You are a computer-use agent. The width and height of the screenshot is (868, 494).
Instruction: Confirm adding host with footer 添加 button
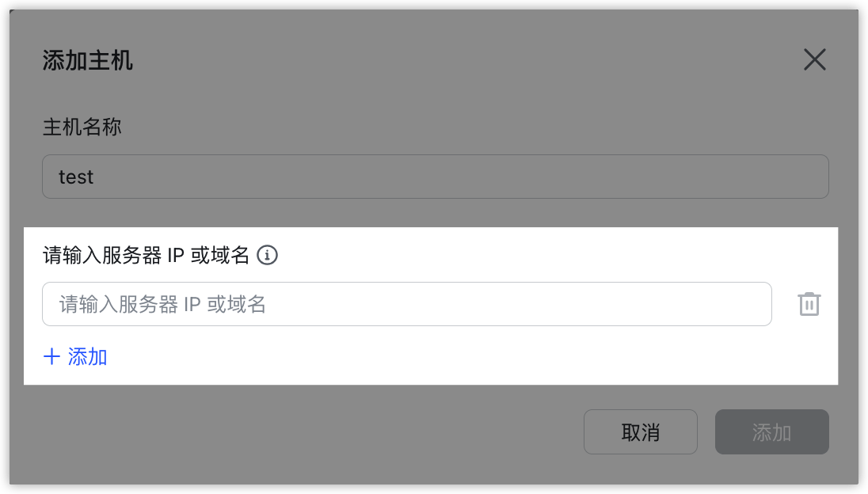click(771, 432)
